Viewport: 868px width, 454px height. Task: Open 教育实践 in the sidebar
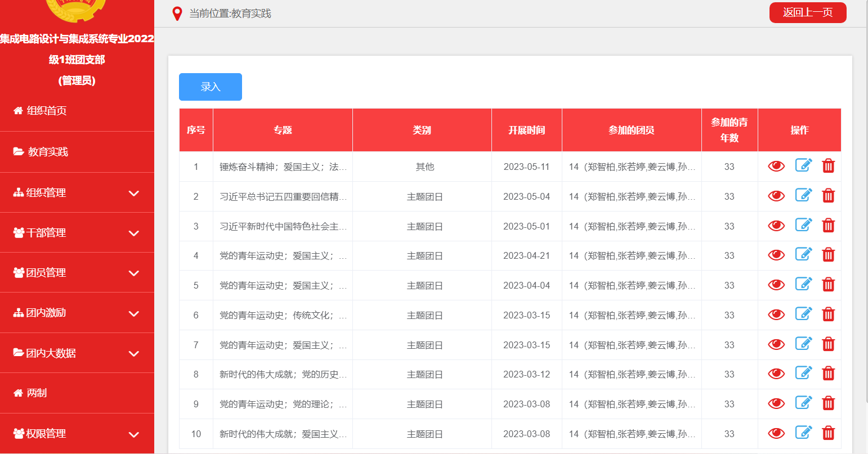coord(48,152)
